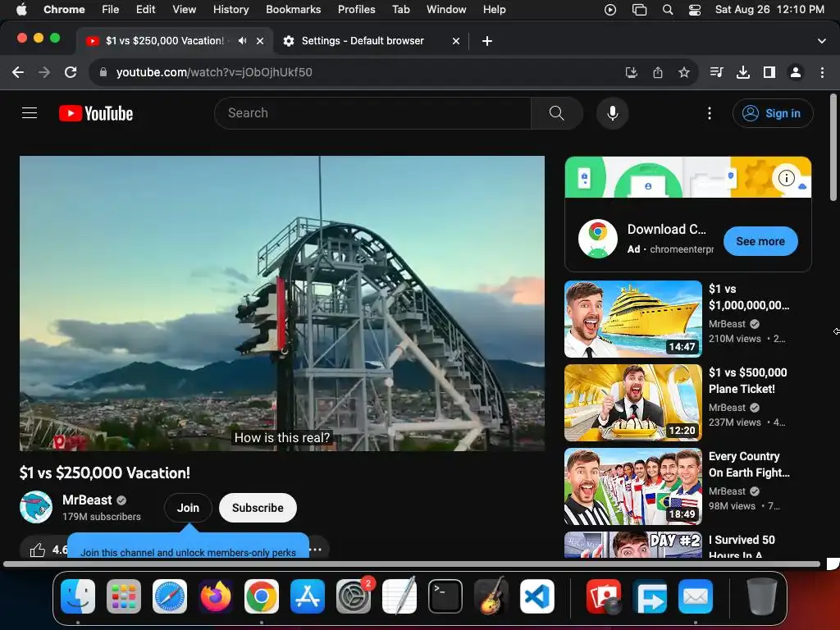Click Now Playing icon in menu bar
This screenshot has height=630, width=840.
coord(609,10)
